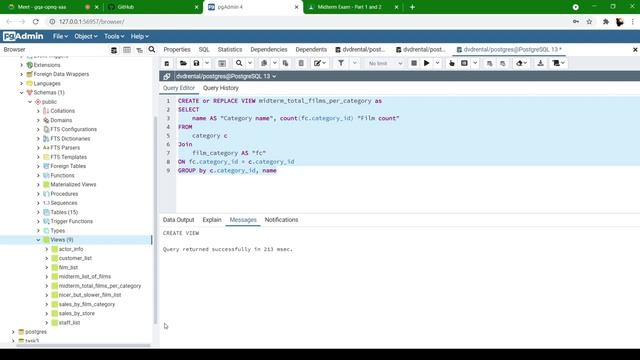
Task: Collapse the Views (9) tree node
Action: pyautogui.click(x=38, y=240)
